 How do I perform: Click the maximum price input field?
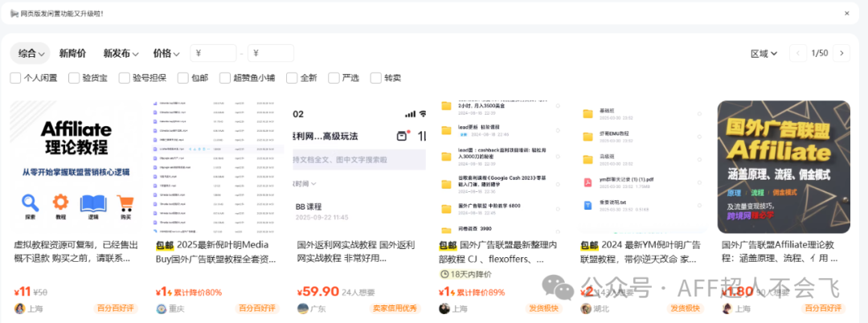(x=271, y=53)
